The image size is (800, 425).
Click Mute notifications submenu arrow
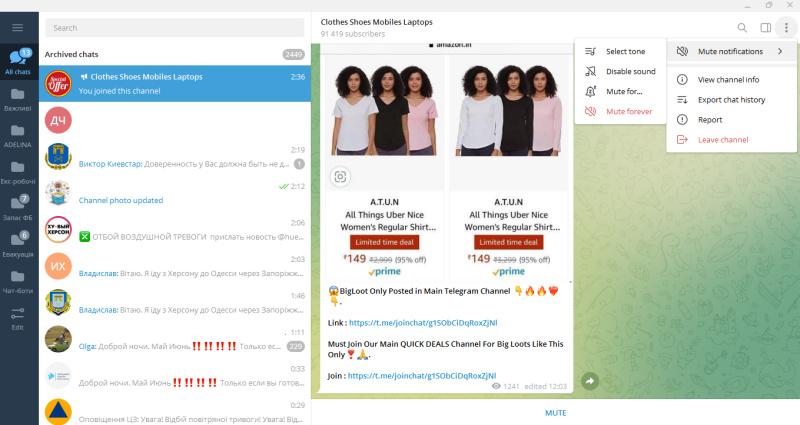780,52
